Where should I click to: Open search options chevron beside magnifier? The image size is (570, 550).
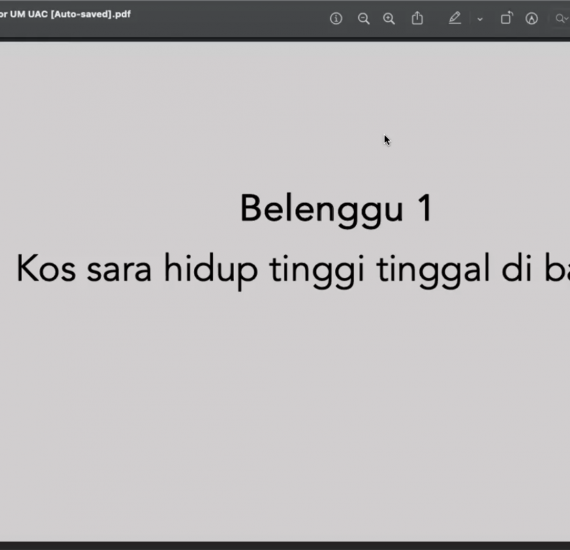(566, 19)
